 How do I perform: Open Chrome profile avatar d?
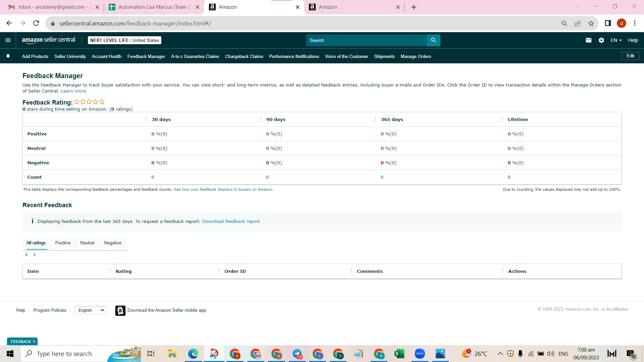point(622,23)
